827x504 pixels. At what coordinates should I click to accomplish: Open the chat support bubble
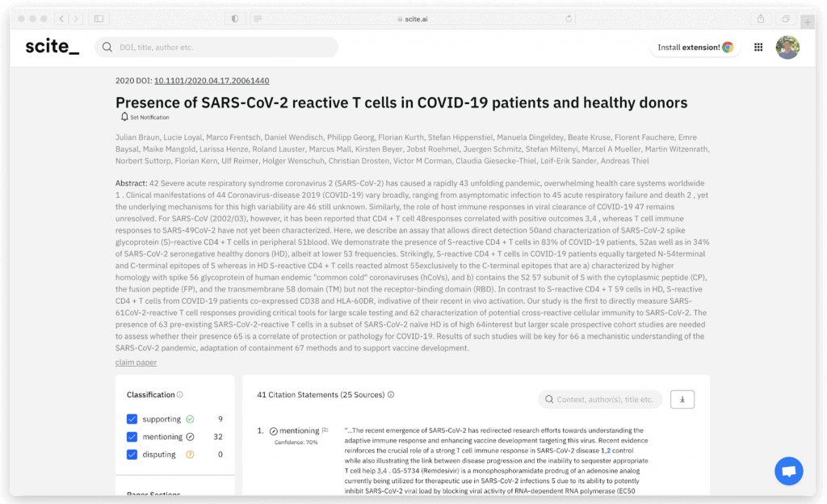[789, 471]
